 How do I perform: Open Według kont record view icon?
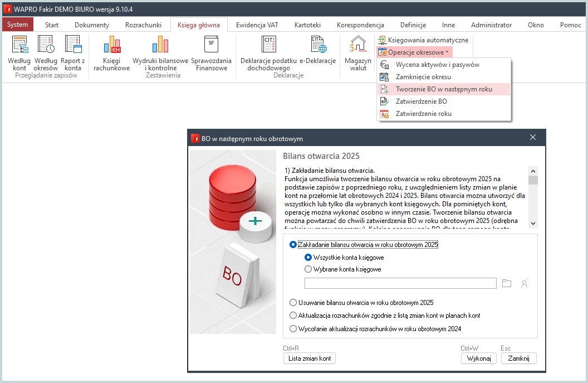19,46
